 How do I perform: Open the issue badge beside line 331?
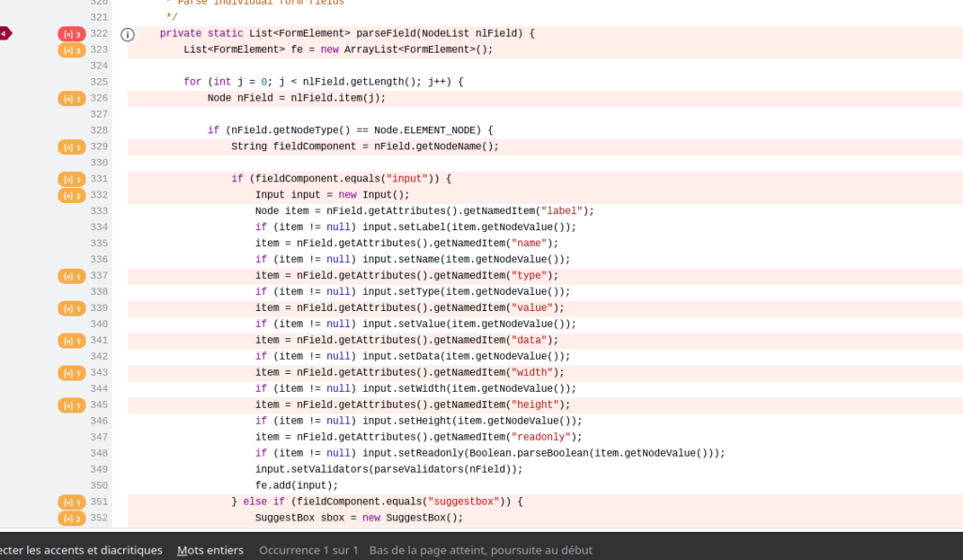click(71, 179)
